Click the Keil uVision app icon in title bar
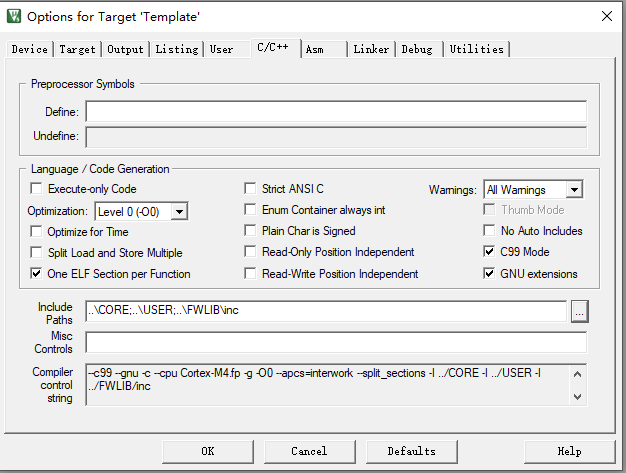The height and width of the screenshot is (473, 626). click(14, 16)
